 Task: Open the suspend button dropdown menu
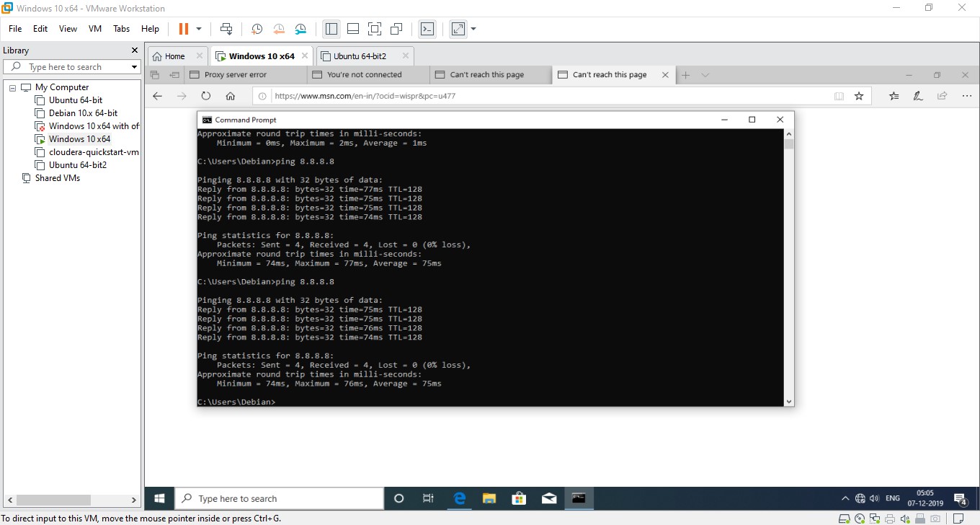[199, 30]
